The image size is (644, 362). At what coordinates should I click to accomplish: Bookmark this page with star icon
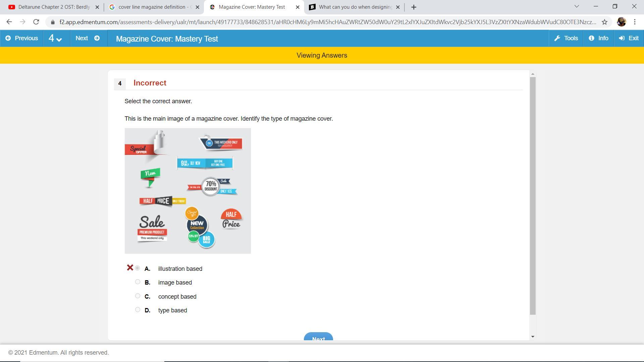pos(604,22)
